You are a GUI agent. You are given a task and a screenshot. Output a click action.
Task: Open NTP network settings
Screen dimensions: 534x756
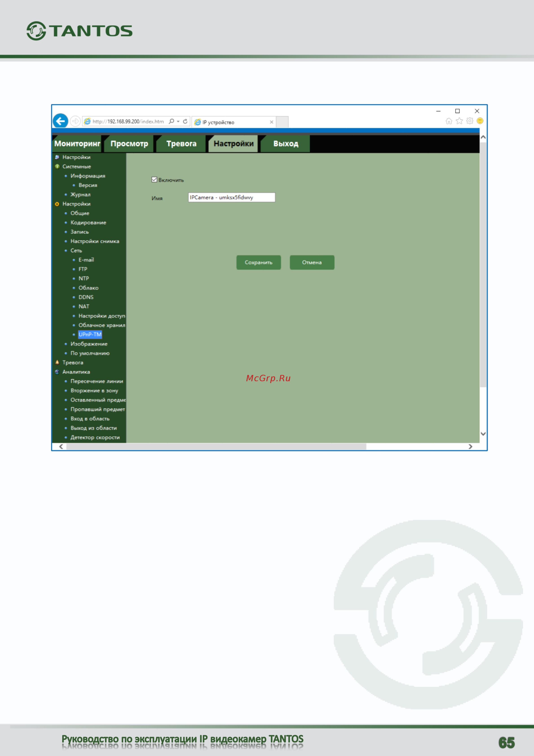click(x=84, y=279)
